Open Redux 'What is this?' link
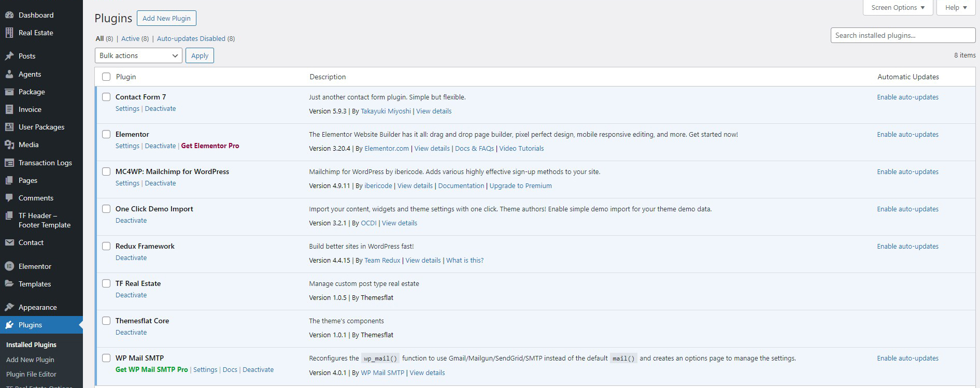980x388 pixels. click(x=465, y=260)
